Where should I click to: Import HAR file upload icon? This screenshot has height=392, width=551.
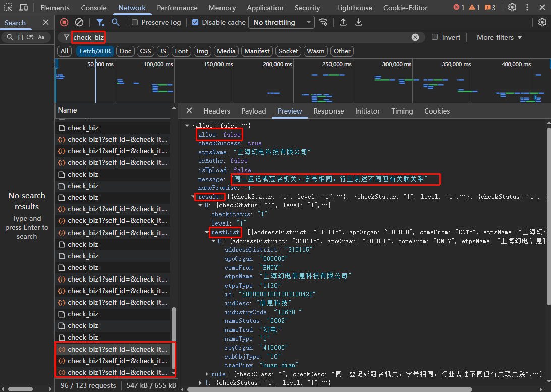point(343,23)
